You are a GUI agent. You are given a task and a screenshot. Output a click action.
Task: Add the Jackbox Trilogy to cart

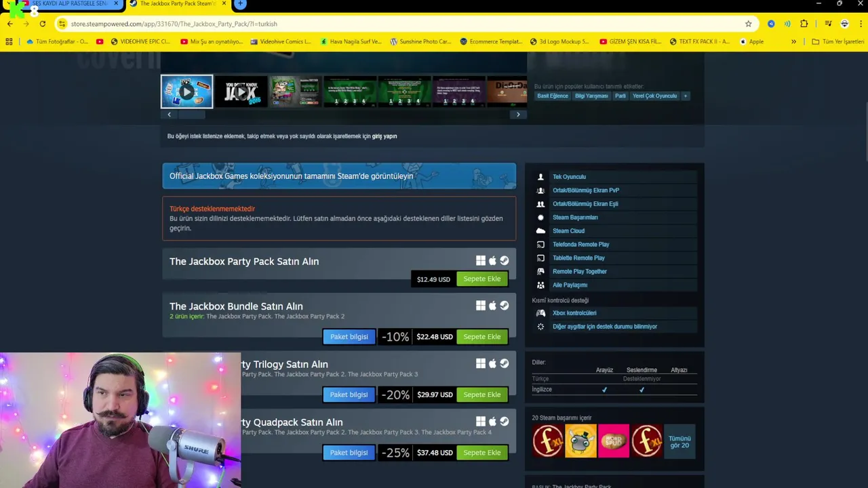[482, 394]
